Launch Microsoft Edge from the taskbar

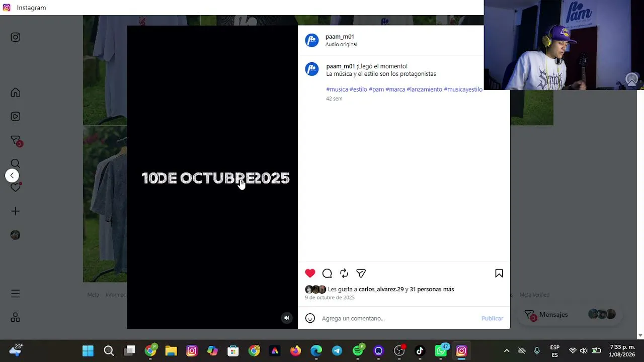pyautogui.click(x=316, y=351)
